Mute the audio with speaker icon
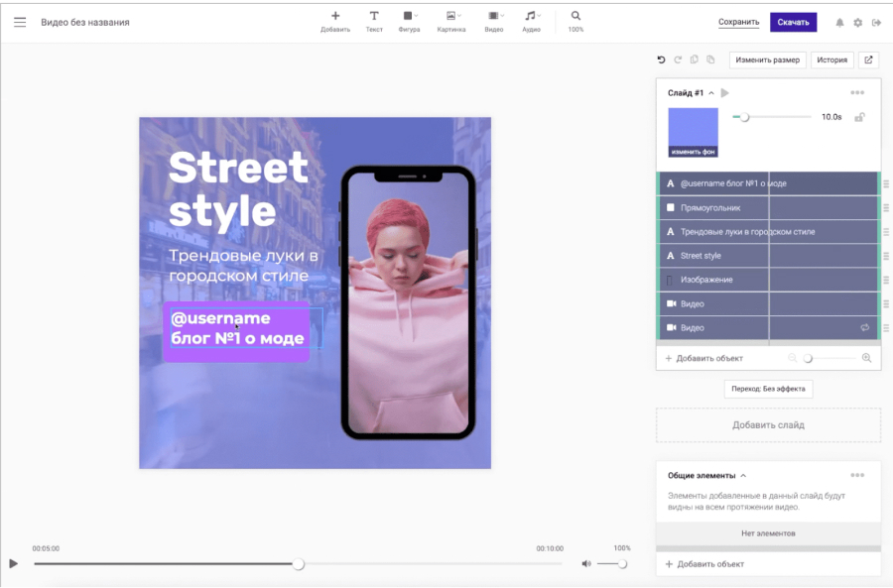The width and height of the screenshot is (893, 588). 586,563
